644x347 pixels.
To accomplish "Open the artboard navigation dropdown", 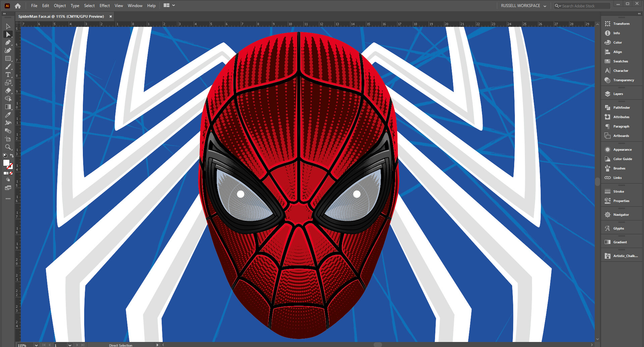I will click(70, 345).
